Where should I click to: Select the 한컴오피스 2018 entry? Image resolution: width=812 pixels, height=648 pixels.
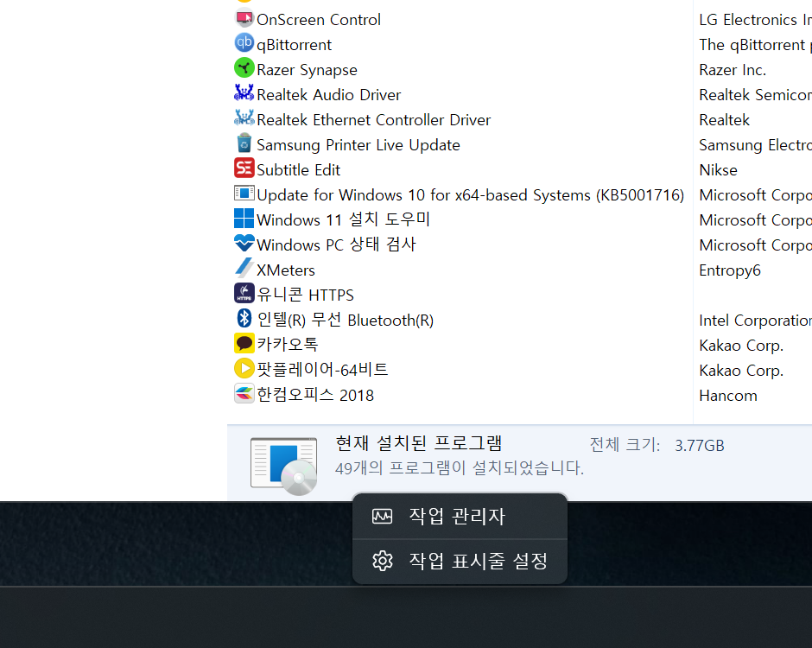tap(315, 395)
